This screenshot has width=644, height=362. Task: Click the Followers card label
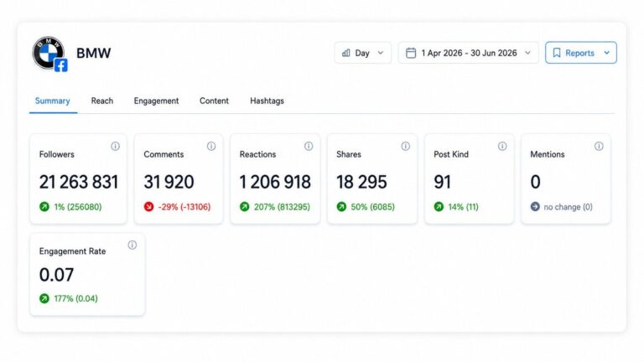(x=57, y=154)
